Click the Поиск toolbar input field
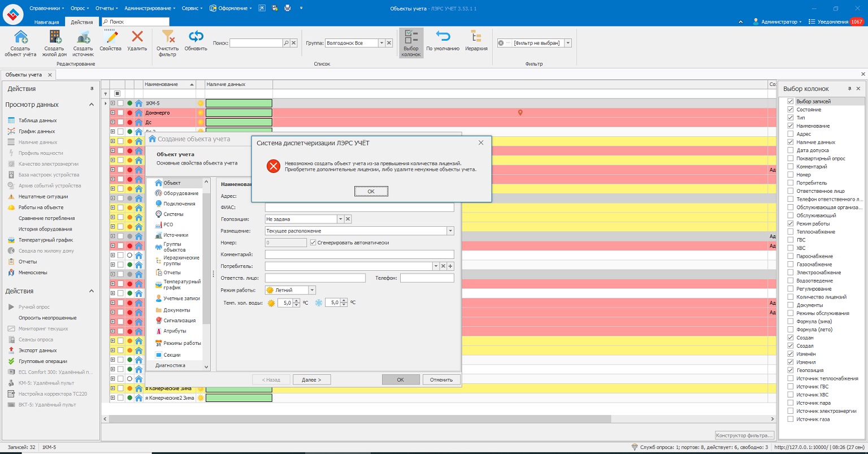868x454 pixels. click(256, 43)
